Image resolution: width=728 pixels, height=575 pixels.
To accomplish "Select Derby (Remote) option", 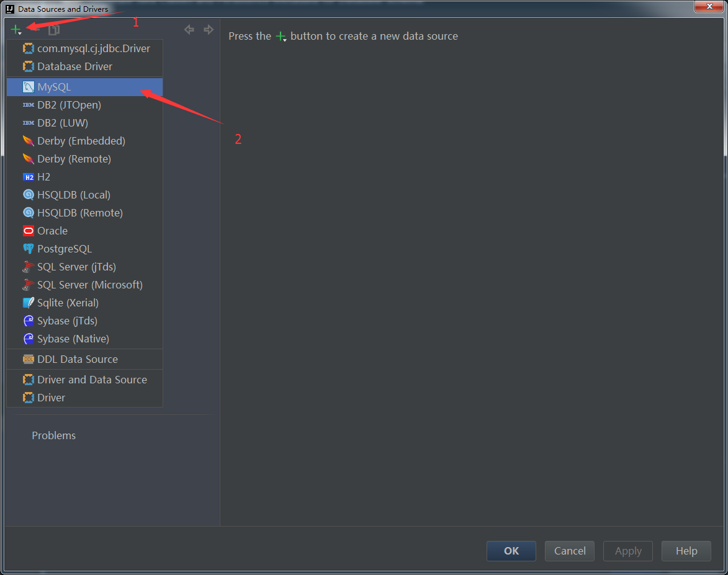I will pyautogui.click(x=85, y=159).
